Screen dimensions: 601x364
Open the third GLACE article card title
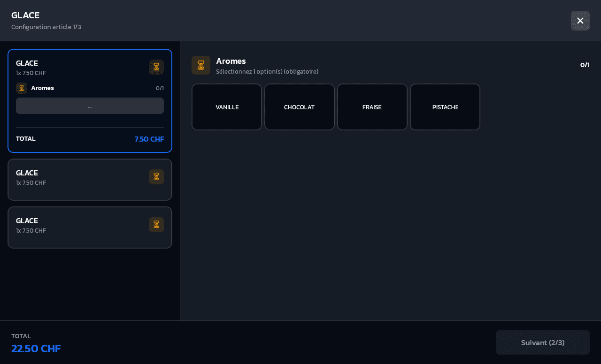click(x=27, y=220)
